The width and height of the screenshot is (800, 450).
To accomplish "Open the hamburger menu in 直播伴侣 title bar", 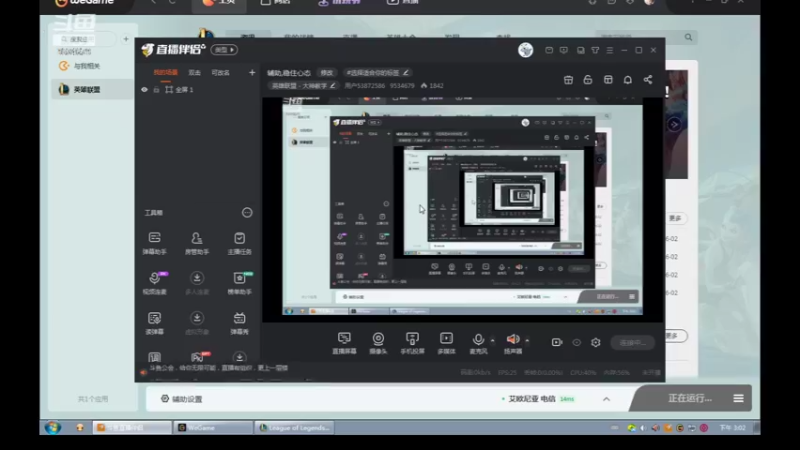I will point(610,50).
